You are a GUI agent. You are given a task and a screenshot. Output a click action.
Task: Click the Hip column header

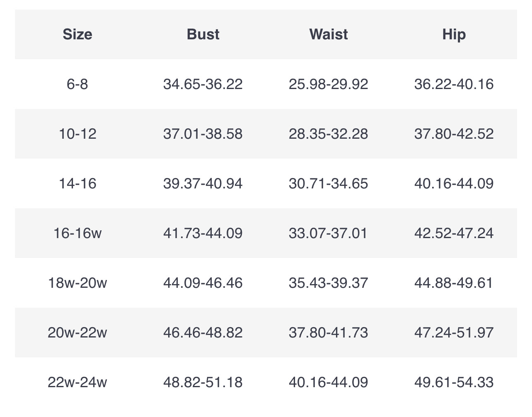pos(454,34)
